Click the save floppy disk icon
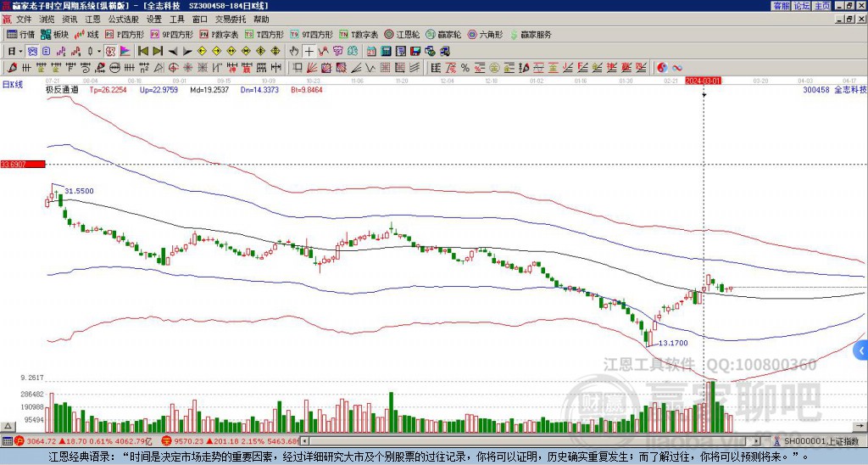Viewport: 868px width, 465px height. pos(415,52)
